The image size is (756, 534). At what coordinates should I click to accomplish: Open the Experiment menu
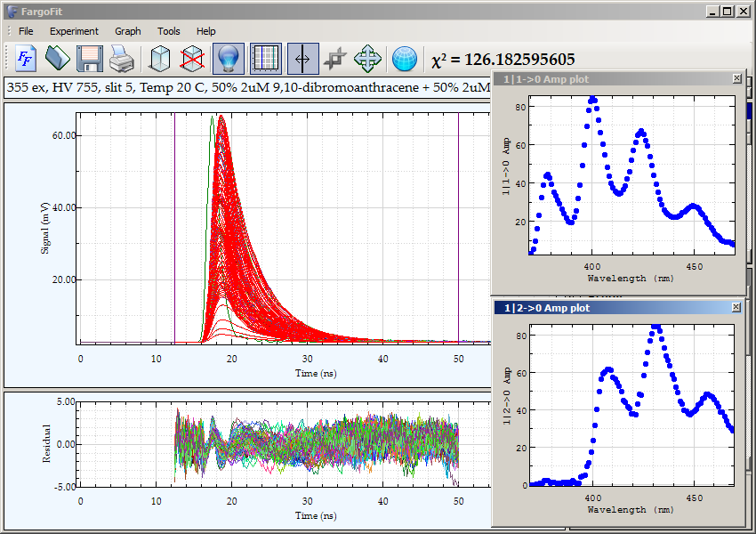tap(74, 31)
